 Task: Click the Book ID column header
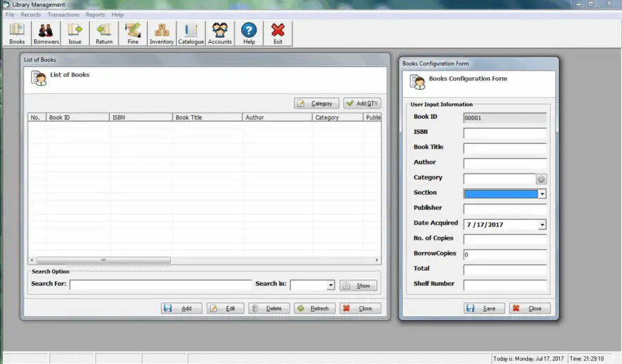(77, 117)
